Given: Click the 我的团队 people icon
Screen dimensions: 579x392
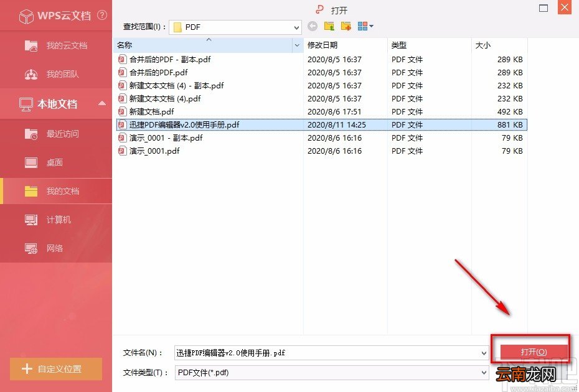Looking at the screenshot, I should coord(31,74).
